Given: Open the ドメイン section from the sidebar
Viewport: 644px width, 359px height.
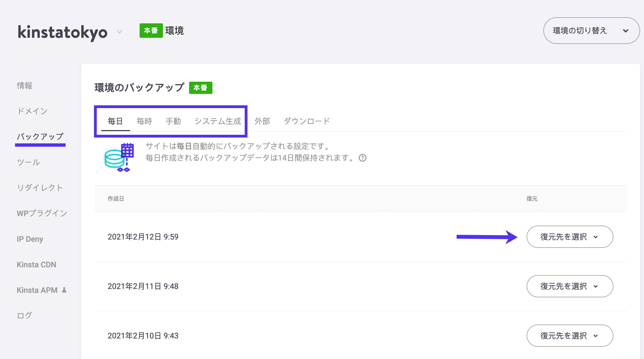Looking at the screenshot, I should point(32,111).
